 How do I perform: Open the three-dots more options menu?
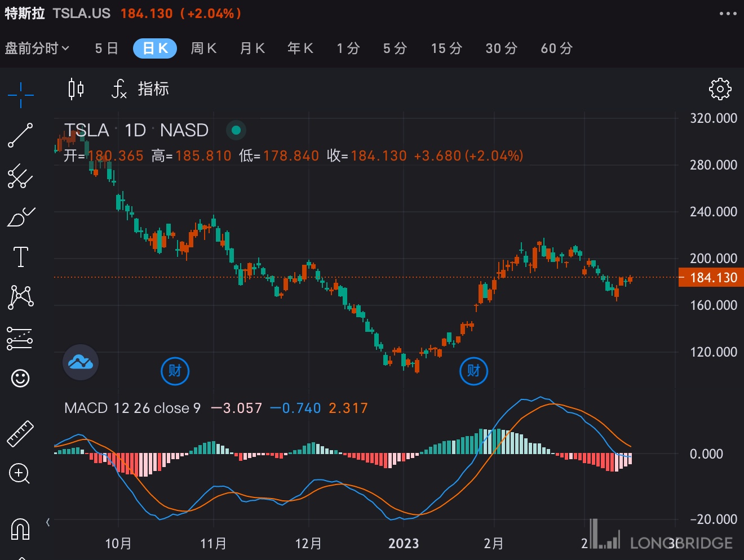coord(728,14)
